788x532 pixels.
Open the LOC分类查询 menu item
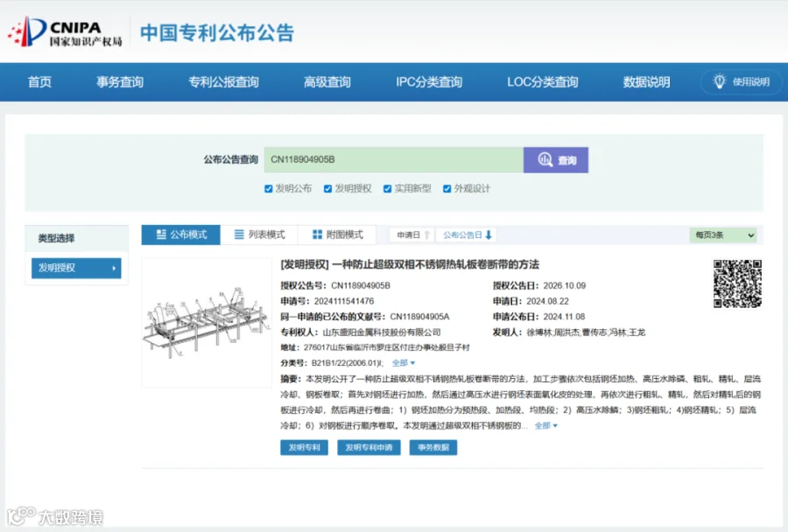click(x=543, y=82)
